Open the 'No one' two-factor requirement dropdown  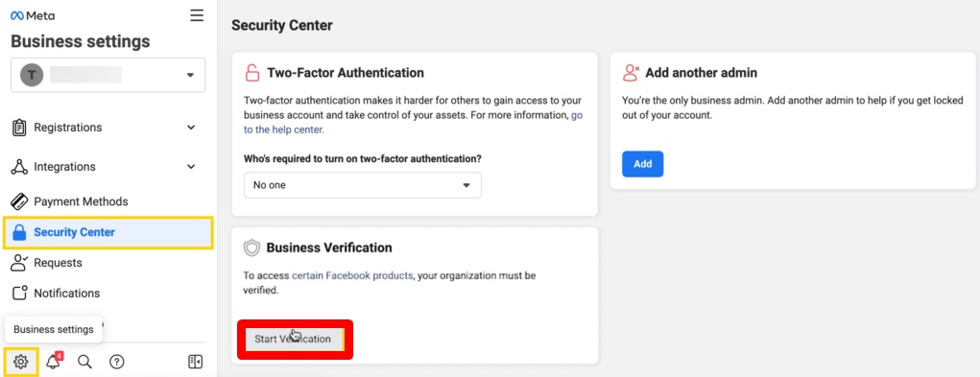(363, 185)
